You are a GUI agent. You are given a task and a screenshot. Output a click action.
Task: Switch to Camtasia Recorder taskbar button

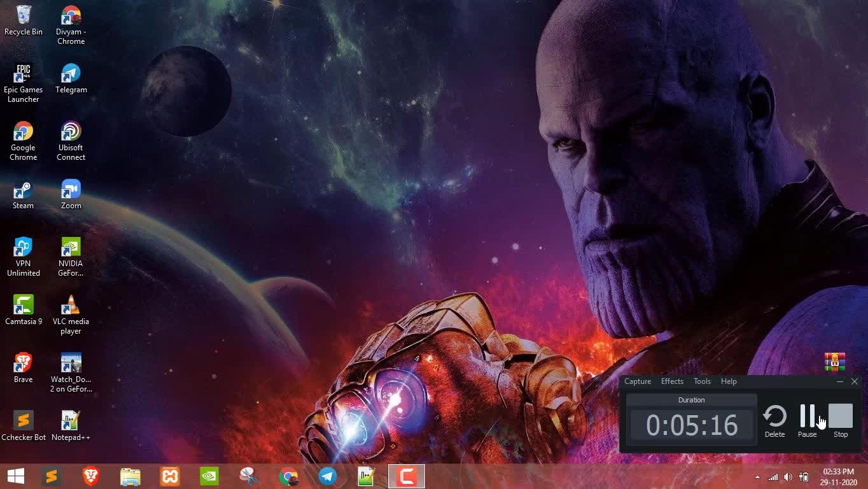click(407, 476)
